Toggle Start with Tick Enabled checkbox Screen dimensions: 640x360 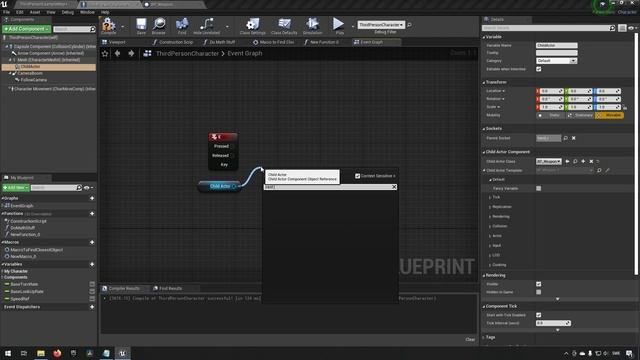tap(539, 315)
